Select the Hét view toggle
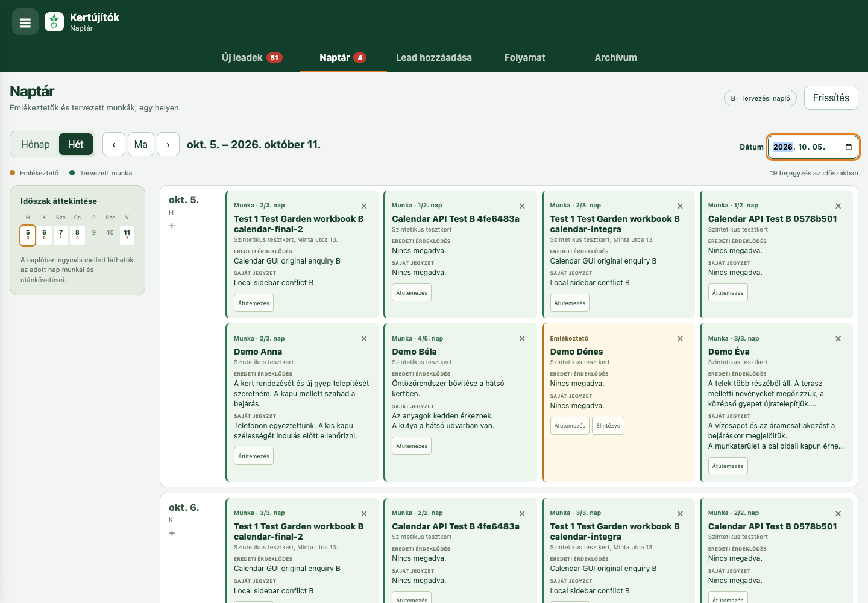868x603 pixels. pos(76,144)
